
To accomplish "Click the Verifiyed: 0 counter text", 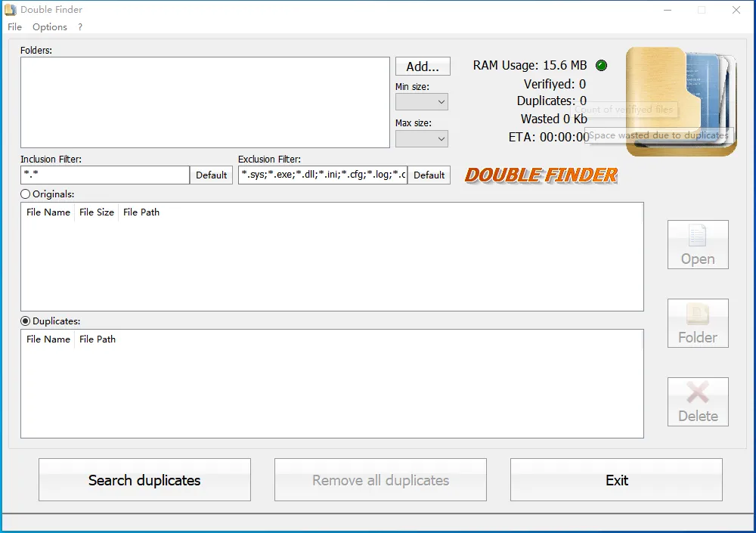I will coord(554,84).
